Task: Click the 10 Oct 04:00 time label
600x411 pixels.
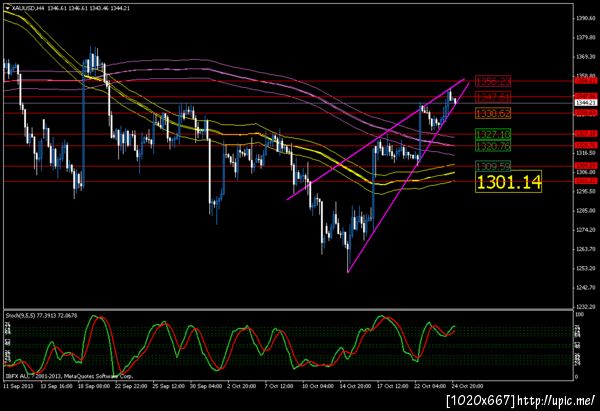Action: coord(318,386)
